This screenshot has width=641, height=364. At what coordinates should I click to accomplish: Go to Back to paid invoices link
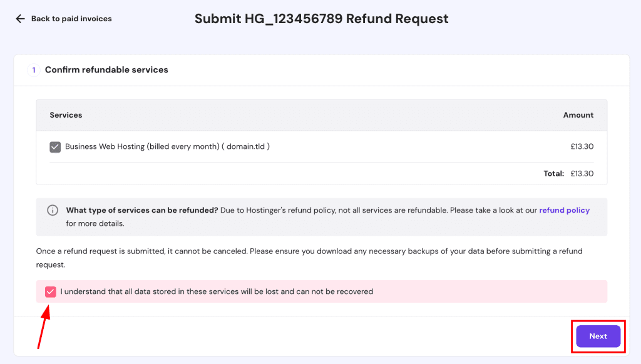point(71,19)
